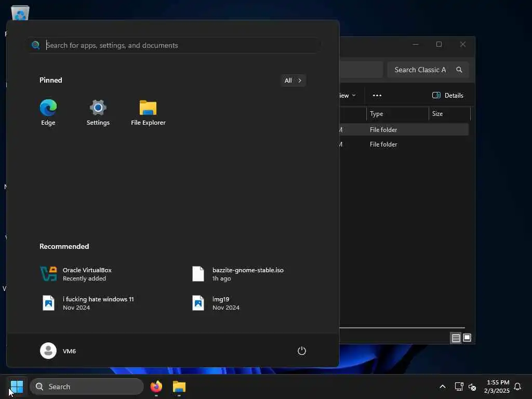The image size is (532, 399).
Task: Open the VM6 user account menu
Action: tap(58, 351)
